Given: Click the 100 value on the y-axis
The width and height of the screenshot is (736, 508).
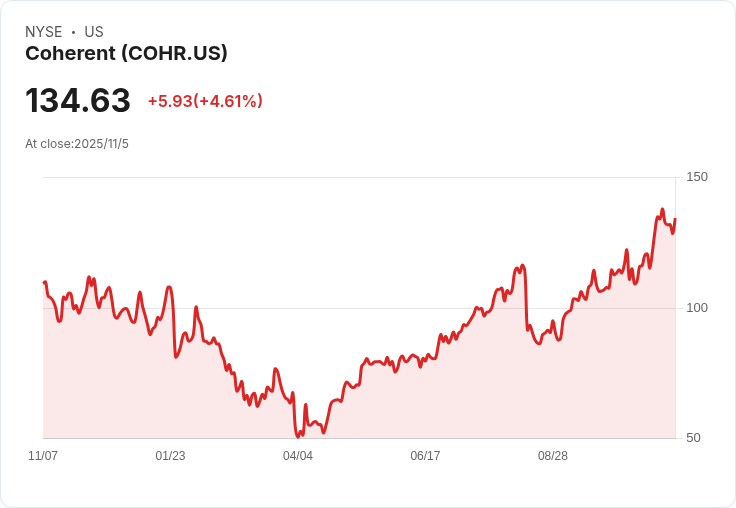Looking at the screenshot, I should point(697,308).
